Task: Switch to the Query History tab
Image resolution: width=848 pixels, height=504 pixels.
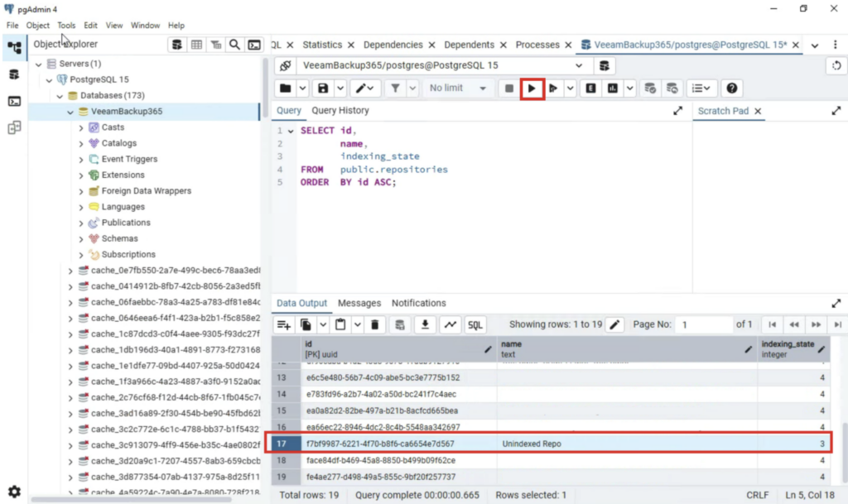Action: tap(340, 110)
